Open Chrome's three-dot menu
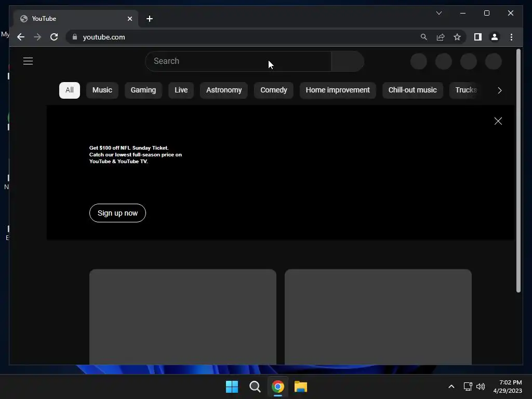The width and height of the screenshot is (532, 399). tap(511, 37)
